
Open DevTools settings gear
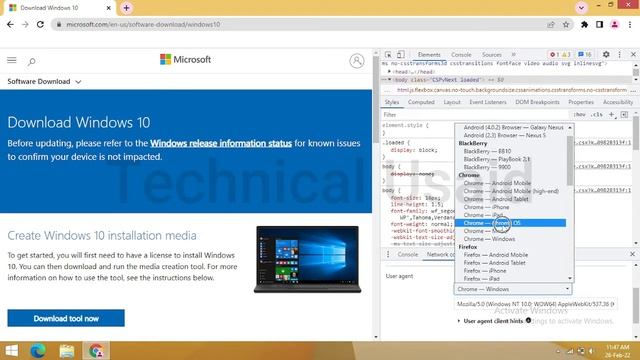tap(606, 54)
